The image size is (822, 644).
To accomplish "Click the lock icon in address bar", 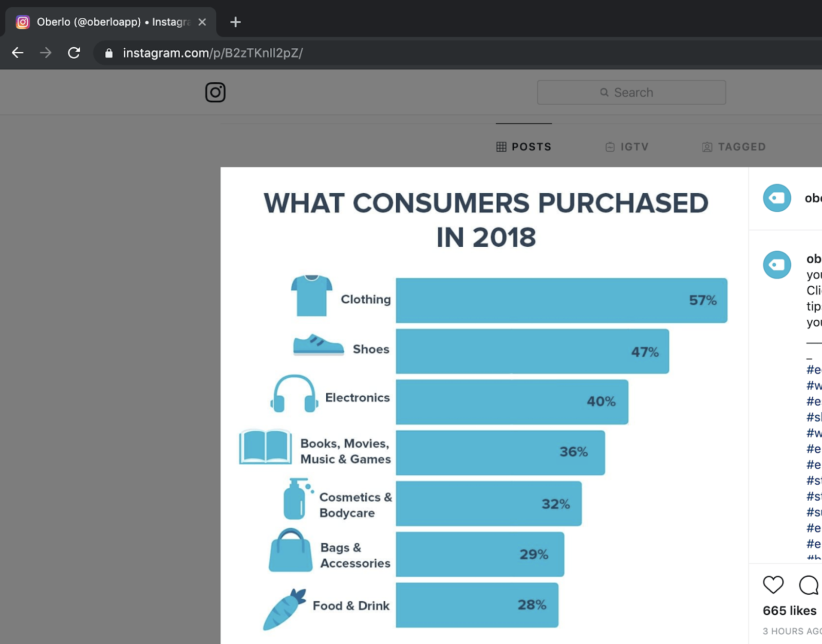I will tap(109, 53).
